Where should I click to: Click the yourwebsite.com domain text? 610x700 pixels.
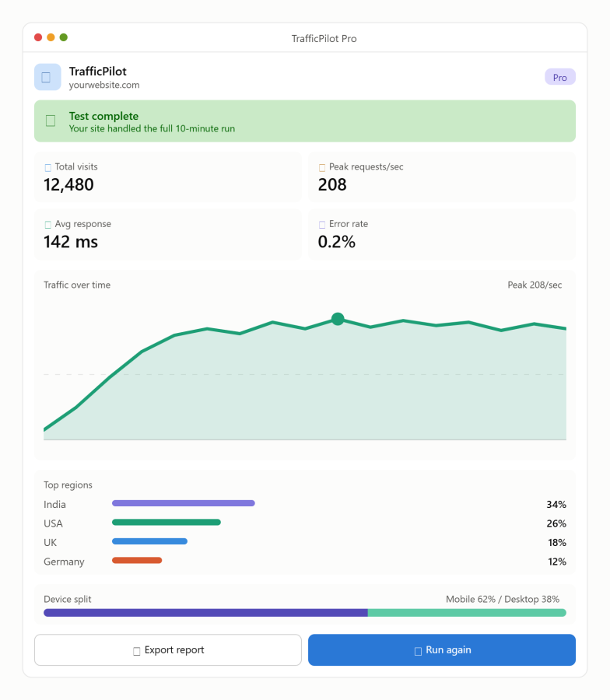point(104,85)
